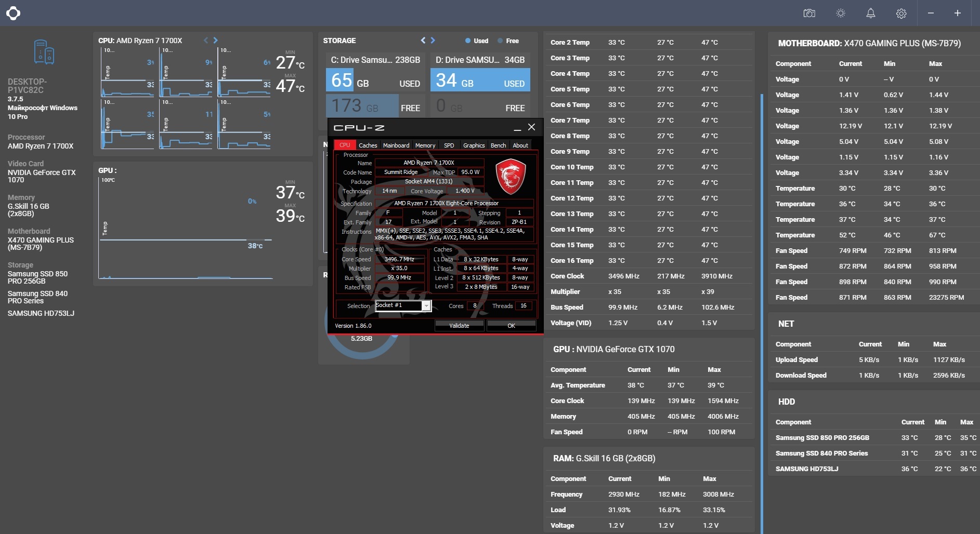Click the 'Core 9 Temp' row label
Screen dimensions: 980x534
(570, 152)
